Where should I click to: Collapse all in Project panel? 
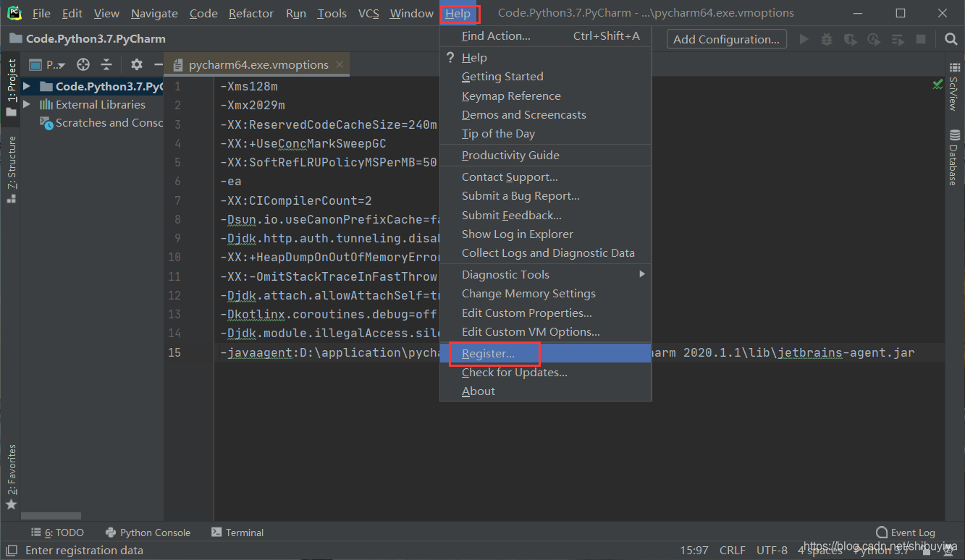point(106,65)
